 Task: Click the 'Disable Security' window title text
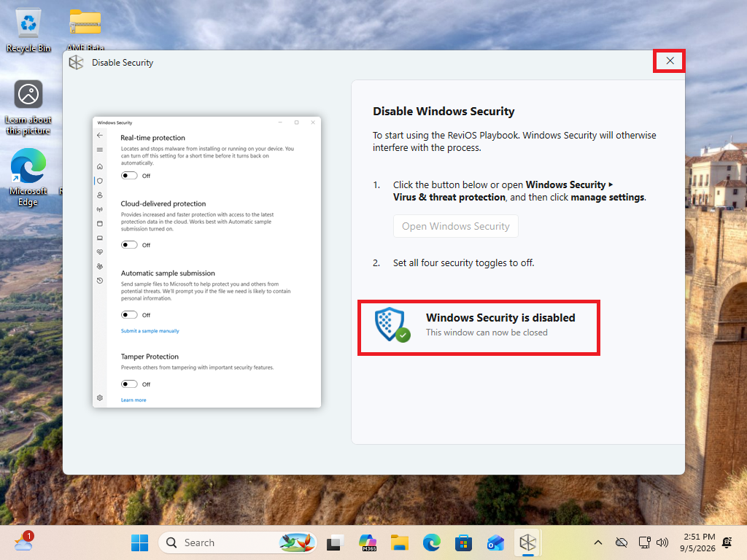[x=123, y=63]
